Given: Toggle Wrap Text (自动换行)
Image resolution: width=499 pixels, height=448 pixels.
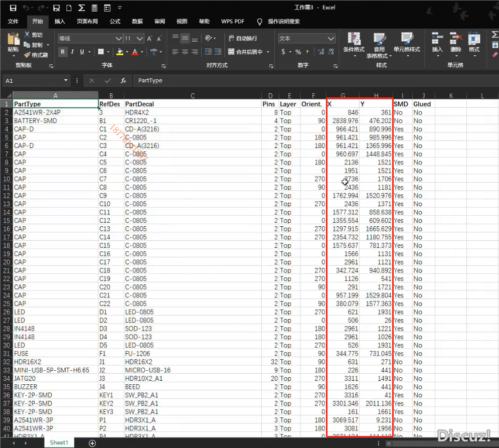Looking at the screenshot, I should (243, 38).
